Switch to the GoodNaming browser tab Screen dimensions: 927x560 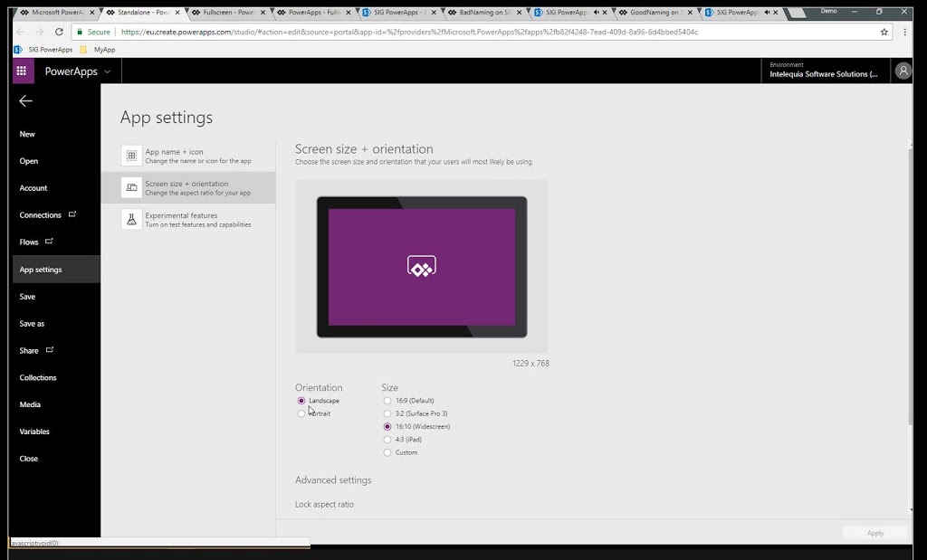655,13
